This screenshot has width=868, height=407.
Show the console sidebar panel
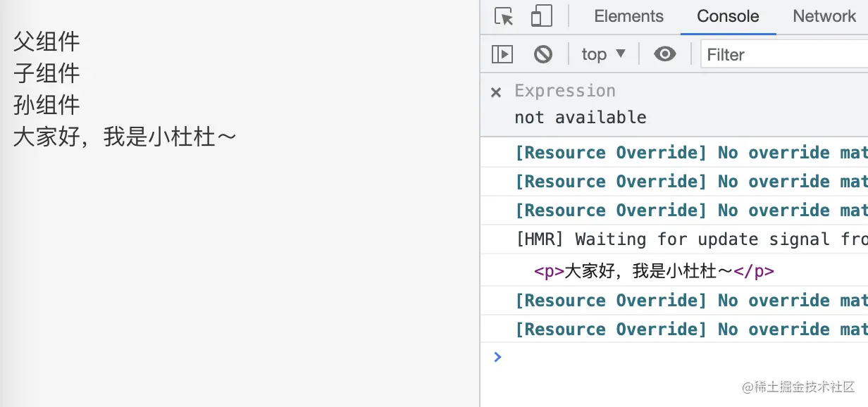(502, 54)
